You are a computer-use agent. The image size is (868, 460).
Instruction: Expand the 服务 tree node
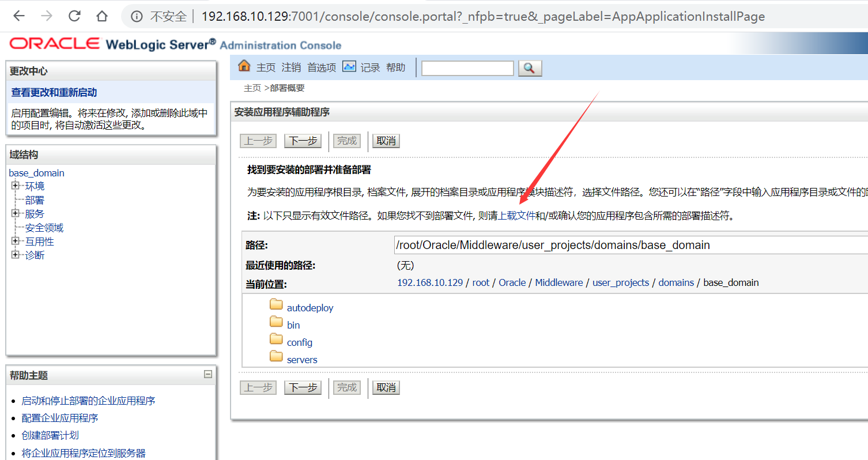tap(16, 213)
